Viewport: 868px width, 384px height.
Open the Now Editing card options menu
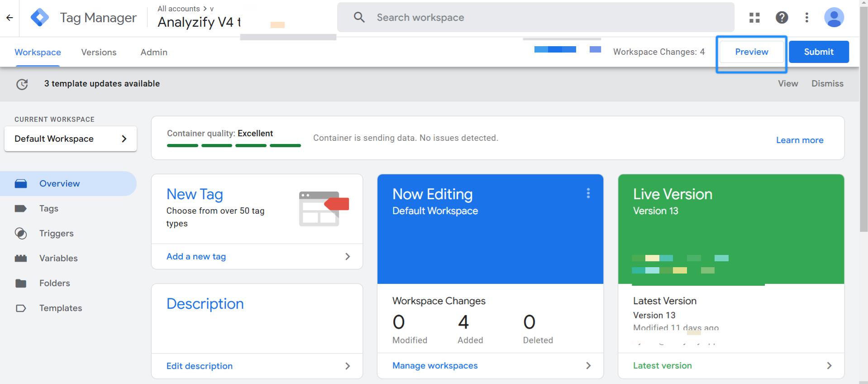click(588, 193)
